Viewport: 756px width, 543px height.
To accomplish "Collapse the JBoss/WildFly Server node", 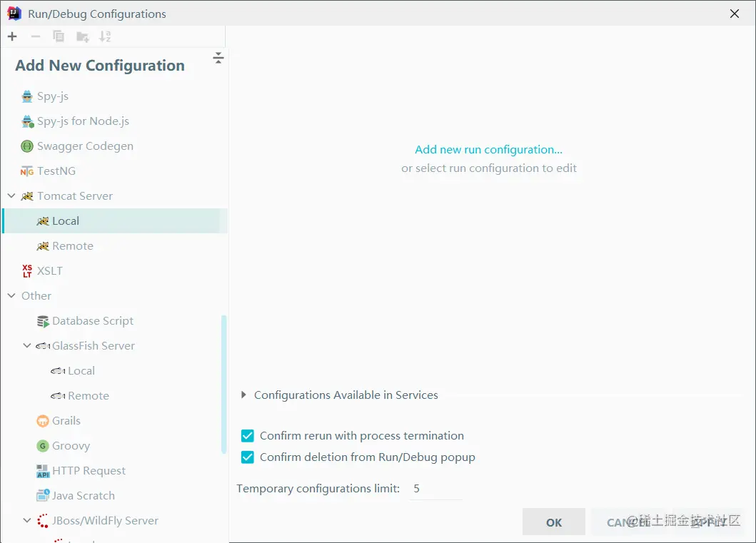I will (27, 520).
